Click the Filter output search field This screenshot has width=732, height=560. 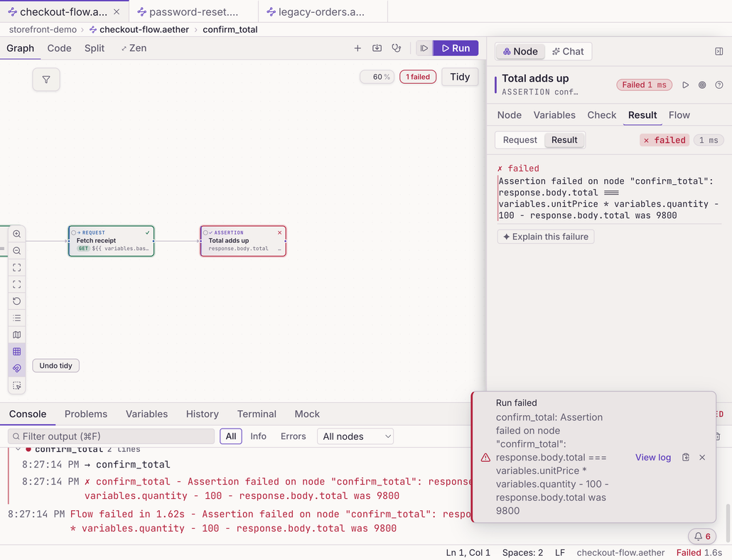click(x=111, y=436)
